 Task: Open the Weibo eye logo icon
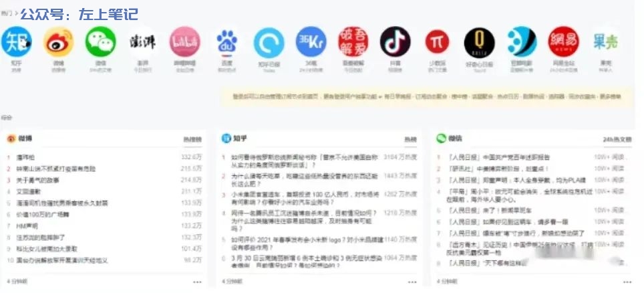click(59, 41)
